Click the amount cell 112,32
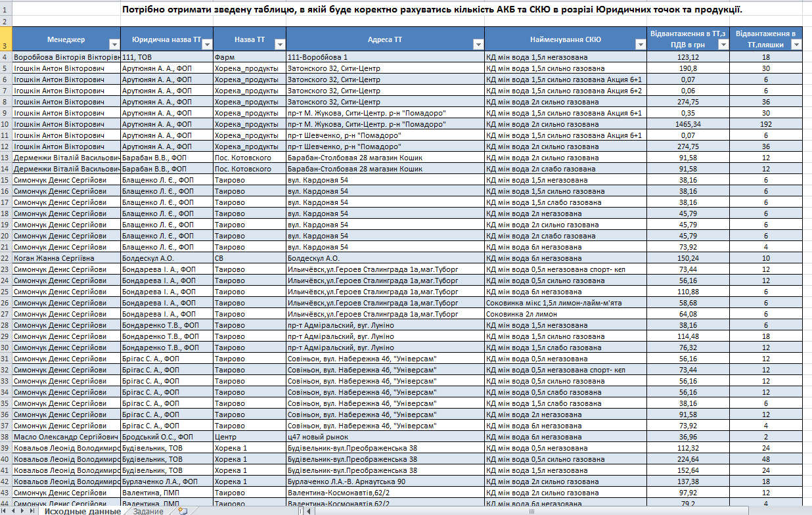Viewport: 812px width, 515px height. (688, 448)
